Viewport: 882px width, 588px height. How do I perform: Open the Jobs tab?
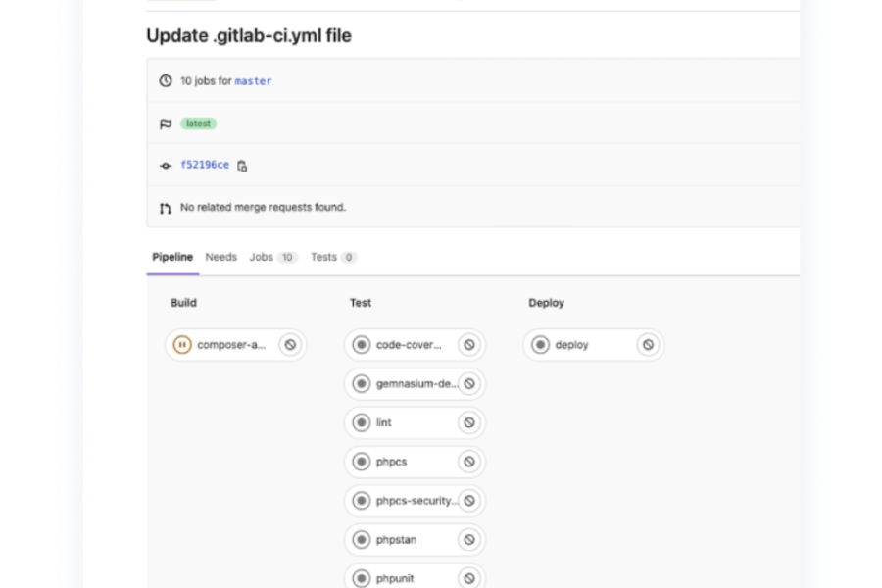(273, 257)
